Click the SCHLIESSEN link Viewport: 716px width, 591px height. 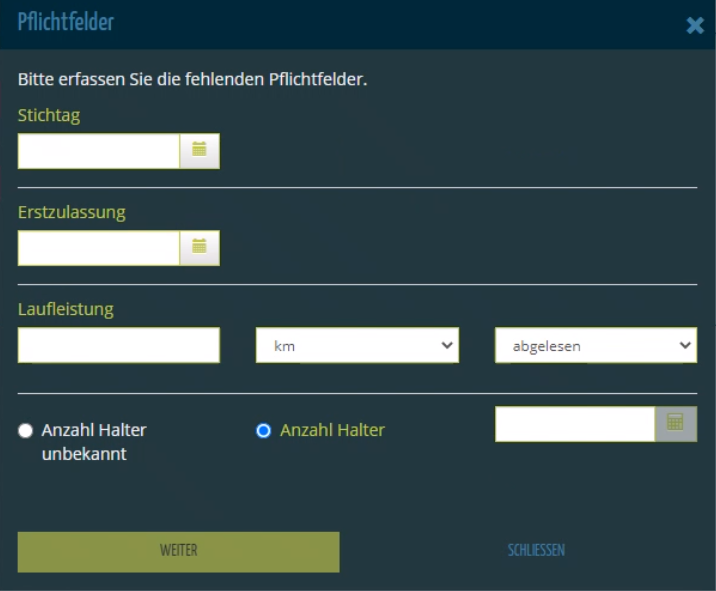pos(536,550)
